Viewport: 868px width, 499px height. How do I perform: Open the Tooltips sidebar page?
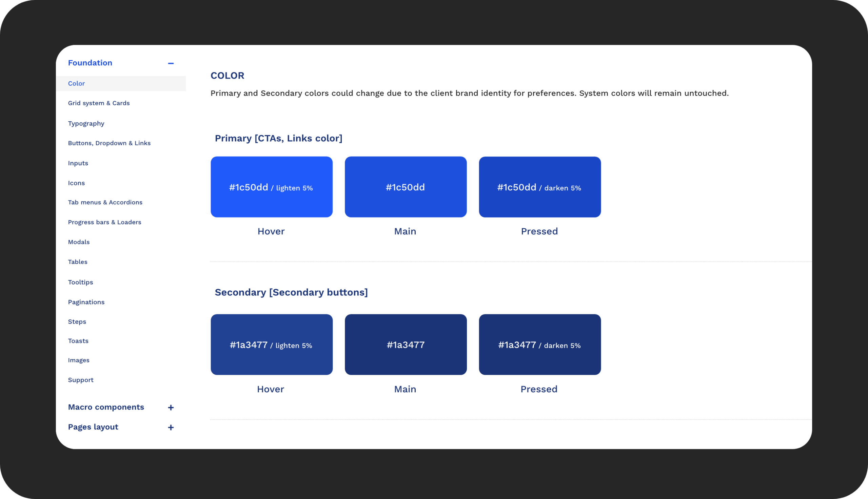81,283
